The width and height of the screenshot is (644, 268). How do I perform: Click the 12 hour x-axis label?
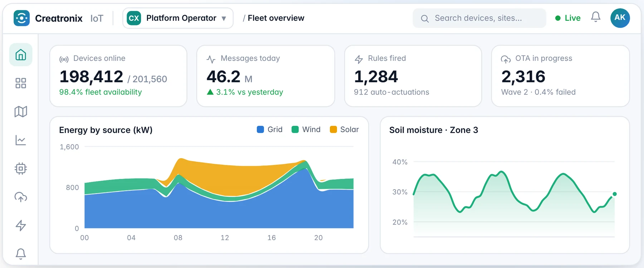[225, 238]
